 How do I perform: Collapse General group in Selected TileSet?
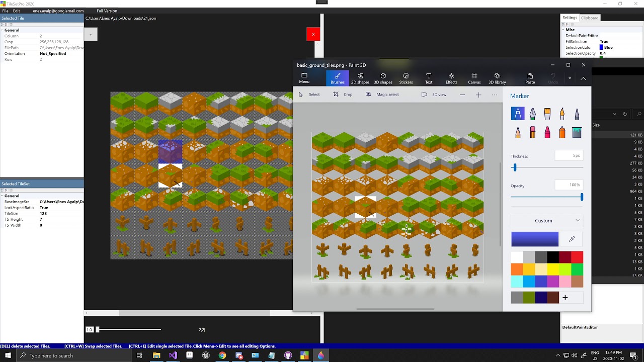point(2,196)
